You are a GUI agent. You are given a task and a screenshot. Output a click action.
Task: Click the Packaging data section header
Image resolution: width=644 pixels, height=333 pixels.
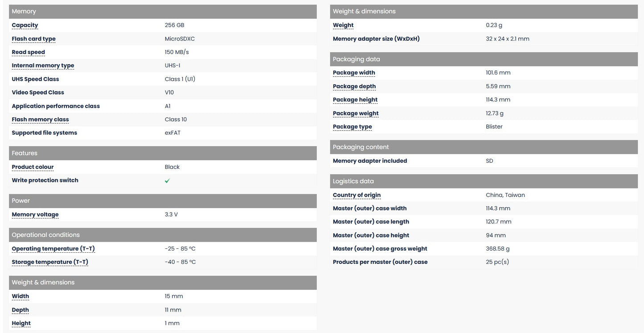(484, 59)
